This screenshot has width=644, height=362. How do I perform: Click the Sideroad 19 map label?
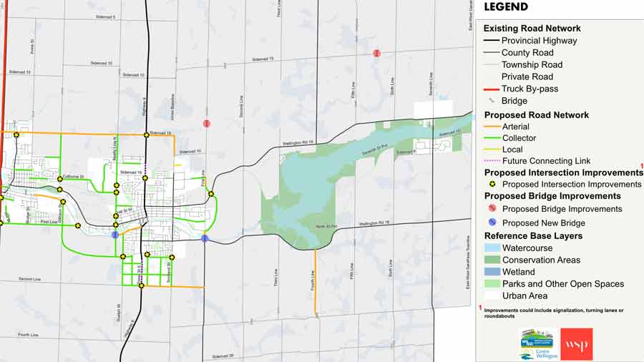coord(131,172)
